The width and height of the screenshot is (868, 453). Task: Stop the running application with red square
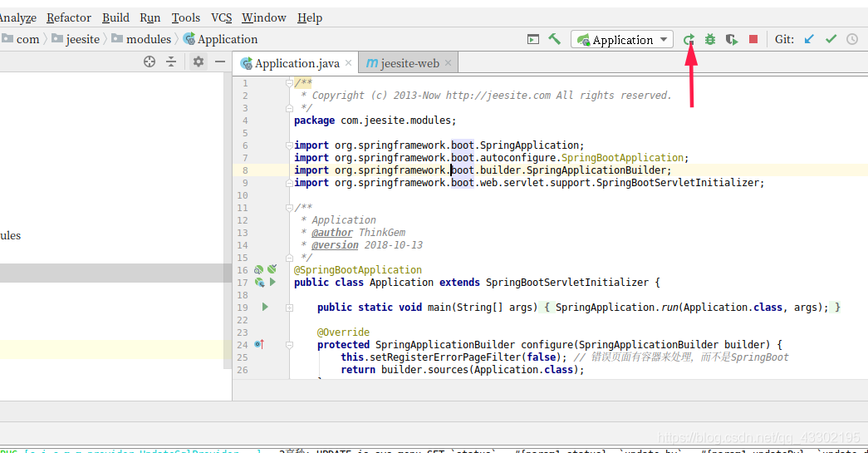pos(753,39)
